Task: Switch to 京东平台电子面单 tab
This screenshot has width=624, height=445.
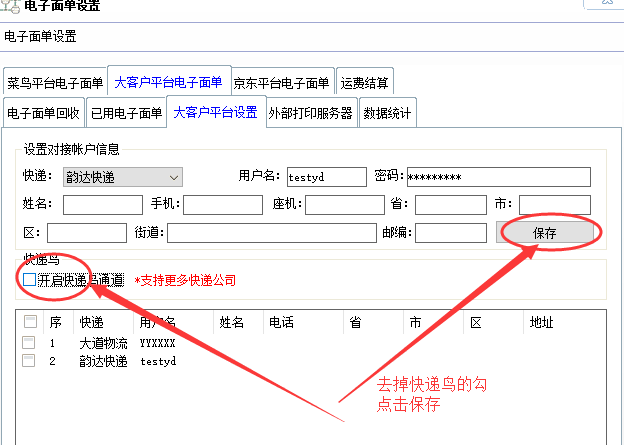Action: [281, 83]
